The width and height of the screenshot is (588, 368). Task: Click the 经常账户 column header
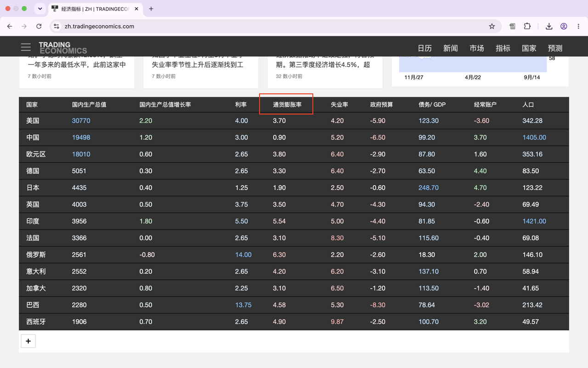tap(485, 105)
